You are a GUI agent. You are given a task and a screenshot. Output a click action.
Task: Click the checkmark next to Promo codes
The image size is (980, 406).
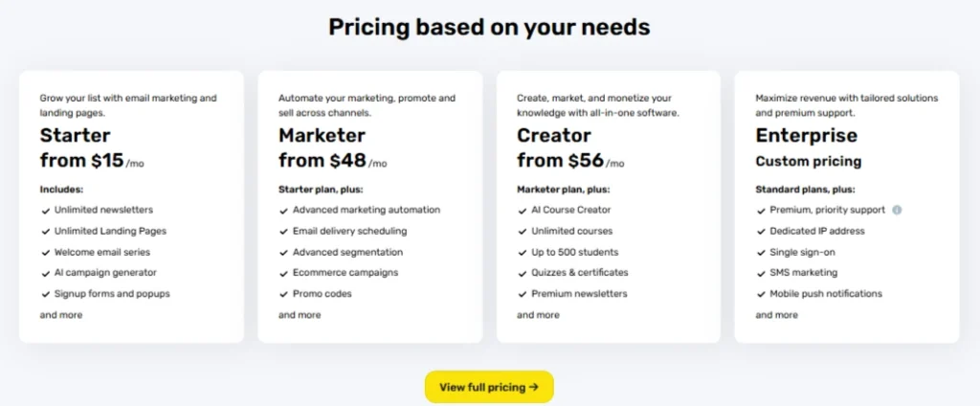click(x=283, y=294)
